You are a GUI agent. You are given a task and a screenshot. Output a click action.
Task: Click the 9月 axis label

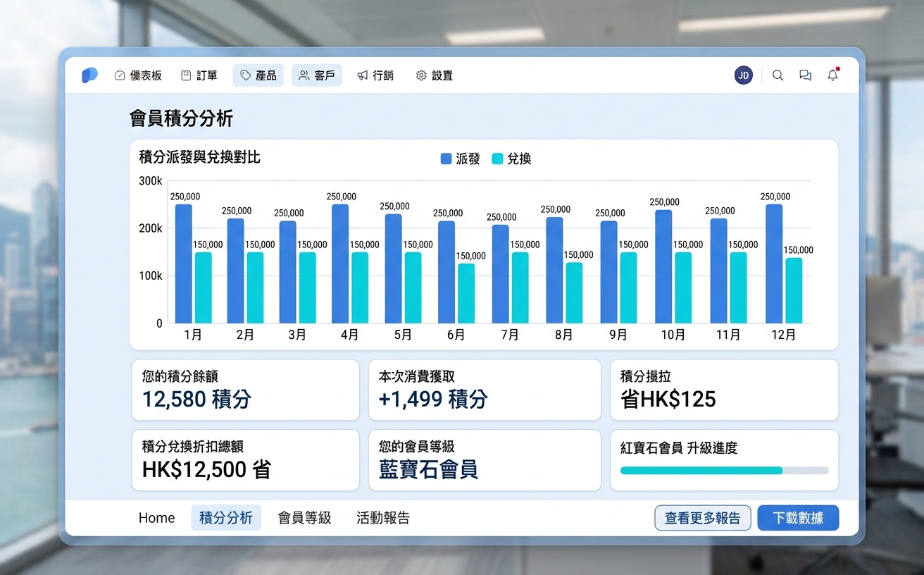(618, 335)
